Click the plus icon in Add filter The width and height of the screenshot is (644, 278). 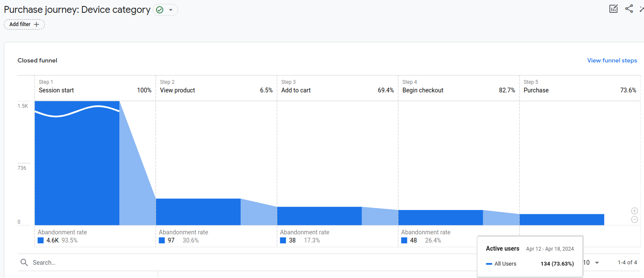[x=36, y=24]
